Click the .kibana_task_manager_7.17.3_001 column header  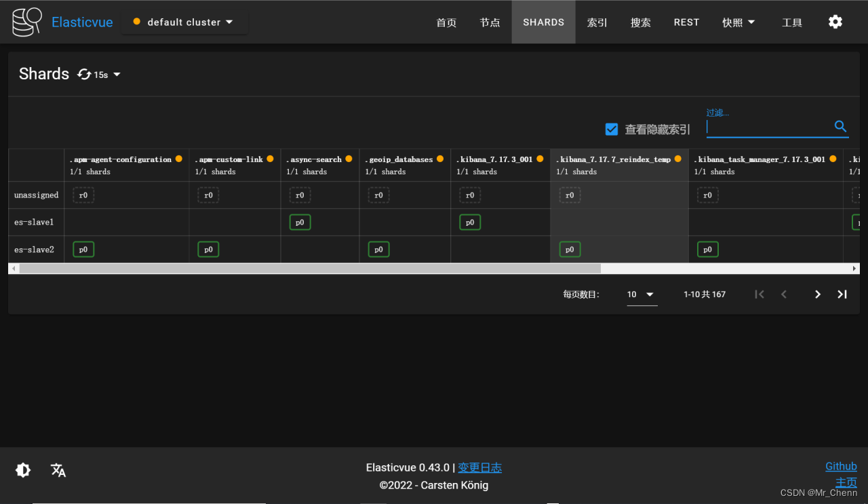[766, 165]
